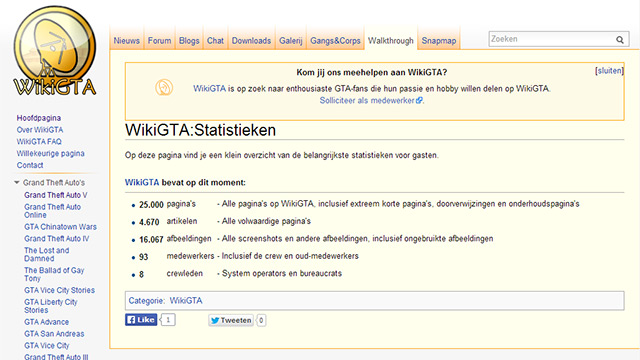Click the 93 medewerkers statistic value
The width and height of the screenshot is (640, 360).
[143, 257]
